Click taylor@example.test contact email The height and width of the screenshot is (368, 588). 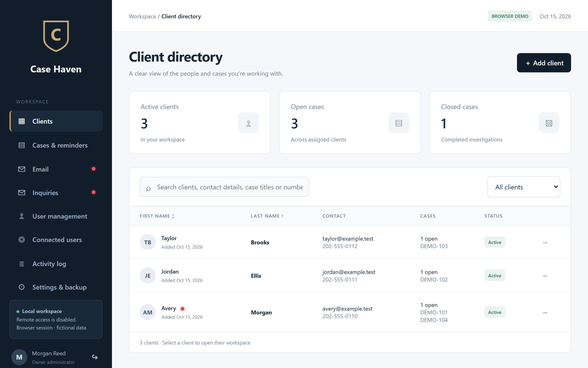click(x=348, y=239)
